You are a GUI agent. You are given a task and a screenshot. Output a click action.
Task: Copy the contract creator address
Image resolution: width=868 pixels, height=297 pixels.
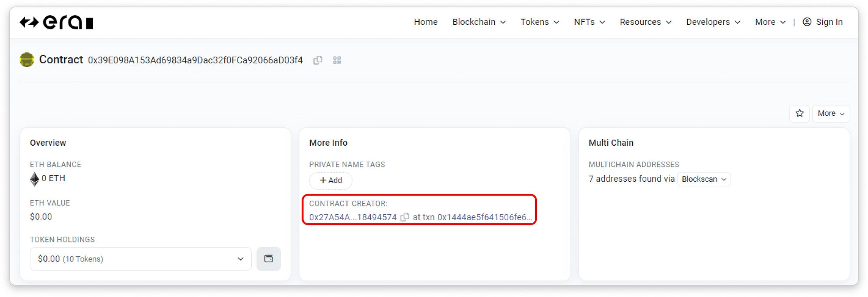pyautogui.click(x=404, y=217)
